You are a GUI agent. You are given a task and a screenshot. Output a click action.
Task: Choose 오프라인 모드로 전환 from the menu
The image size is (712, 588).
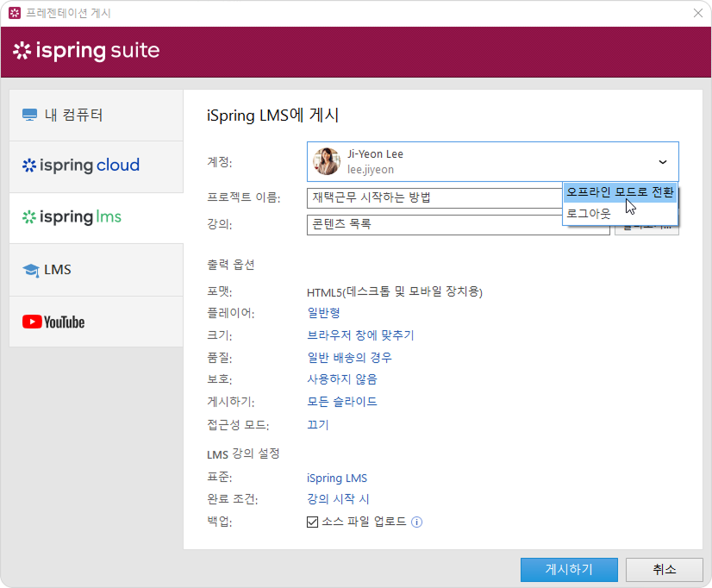(x=619, y=192)
